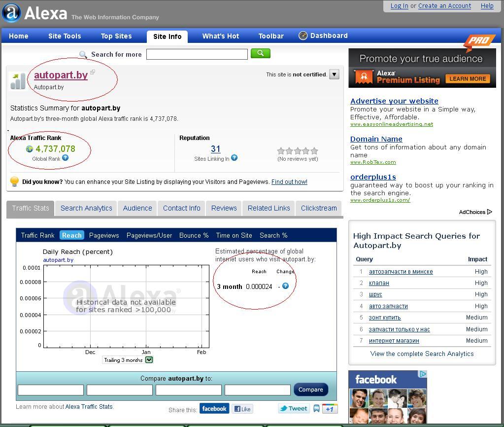The height and width of the screenshot is (427, 504).
Task: Click query зонт купить
Action: pyautogui.click(x=385, y=318)
